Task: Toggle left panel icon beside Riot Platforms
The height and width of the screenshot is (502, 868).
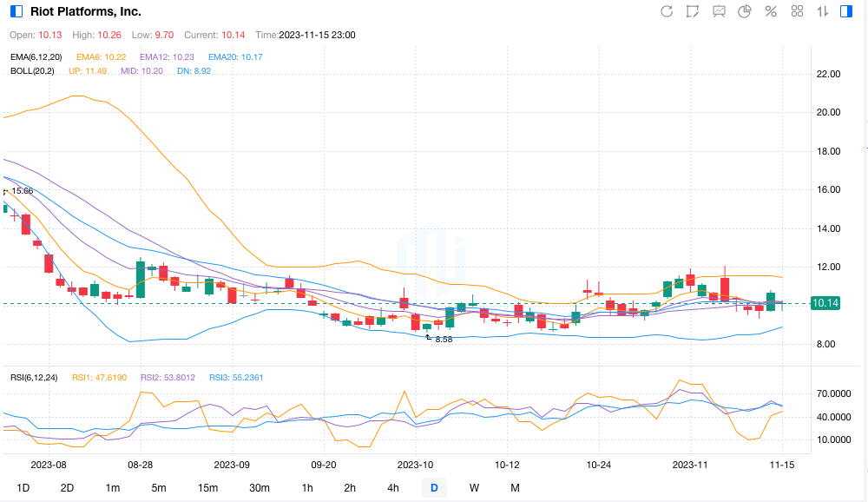Action: [x=16, y=11]
